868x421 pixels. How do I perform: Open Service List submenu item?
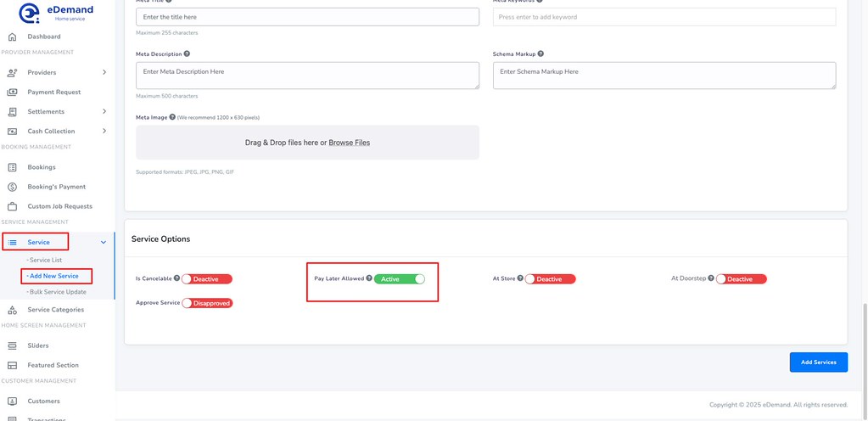[x=44, y=260]
